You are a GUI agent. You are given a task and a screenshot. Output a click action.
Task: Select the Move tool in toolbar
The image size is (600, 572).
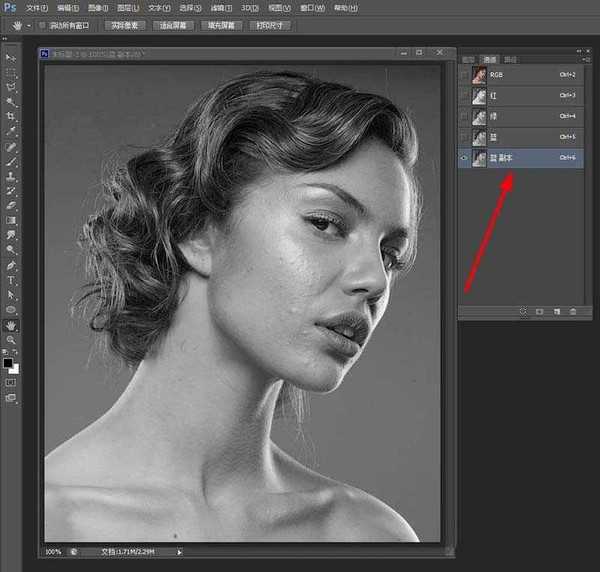(x=11, y=59)
